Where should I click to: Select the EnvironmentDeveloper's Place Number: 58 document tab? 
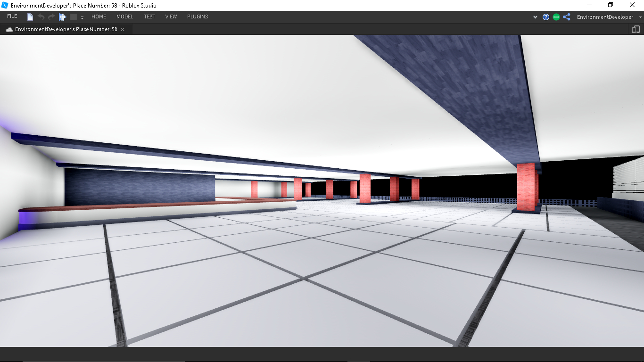tap(66, 29)
